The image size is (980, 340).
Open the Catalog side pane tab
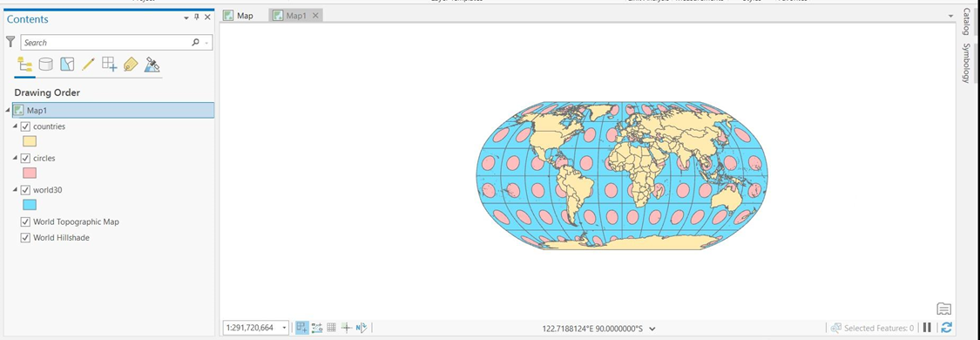pyautogui.click(x=966, y=22)
